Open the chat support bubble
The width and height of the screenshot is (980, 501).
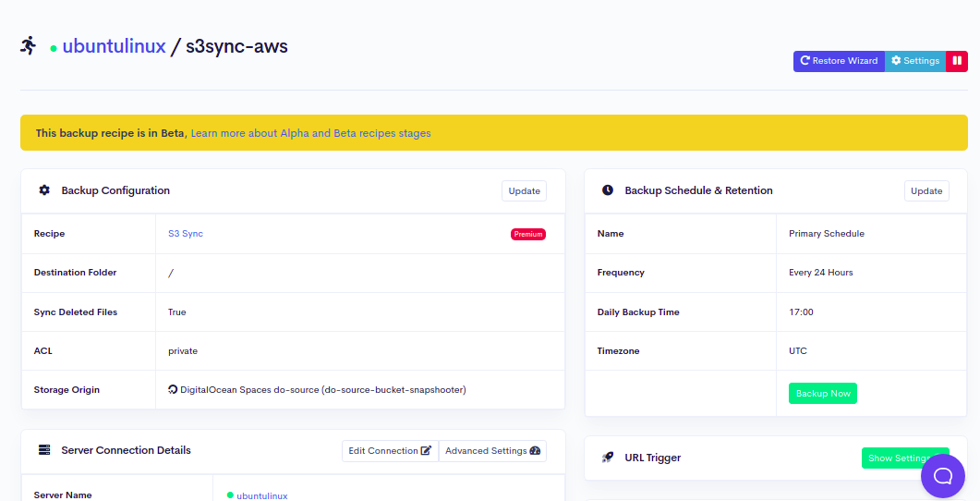(x=942, y=476)
